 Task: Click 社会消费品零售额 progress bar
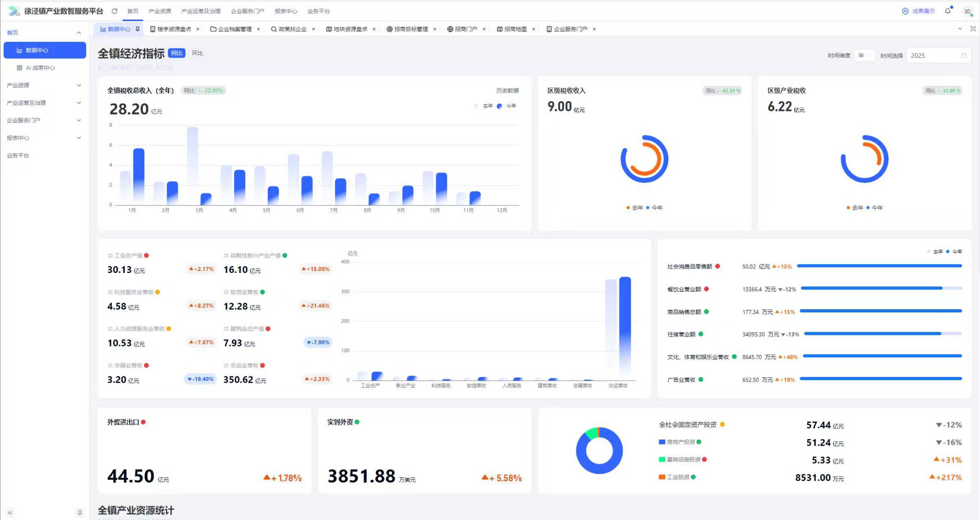pos(879,266)
